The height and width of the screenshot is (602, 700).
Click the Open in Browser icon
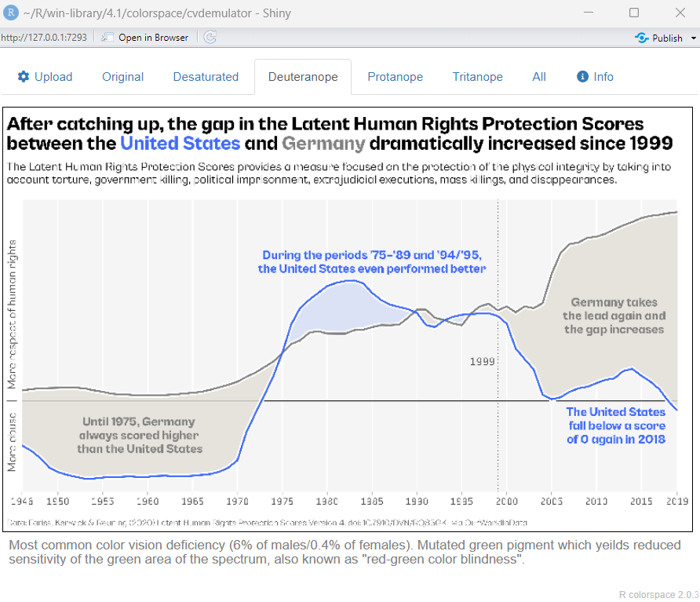click(x=108, y=37)
